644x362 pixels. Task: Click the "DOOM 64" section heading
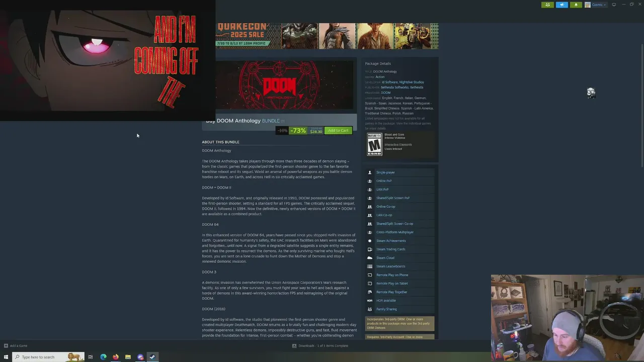point(210,224)
